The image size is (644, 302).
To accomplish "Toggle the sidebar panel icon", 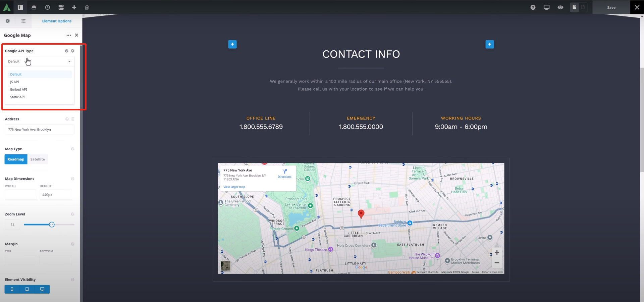I will pos(20,7).
